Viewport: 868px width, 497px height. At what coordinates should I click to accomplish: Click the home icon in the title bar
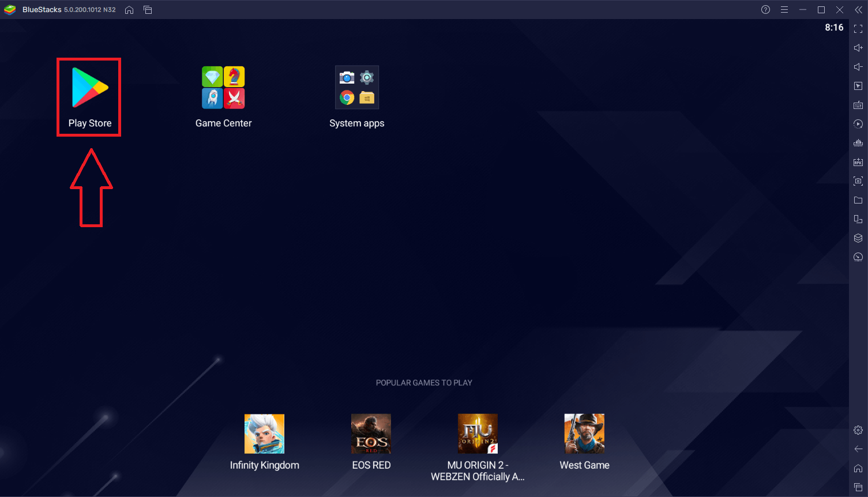[x=129, y=10]
